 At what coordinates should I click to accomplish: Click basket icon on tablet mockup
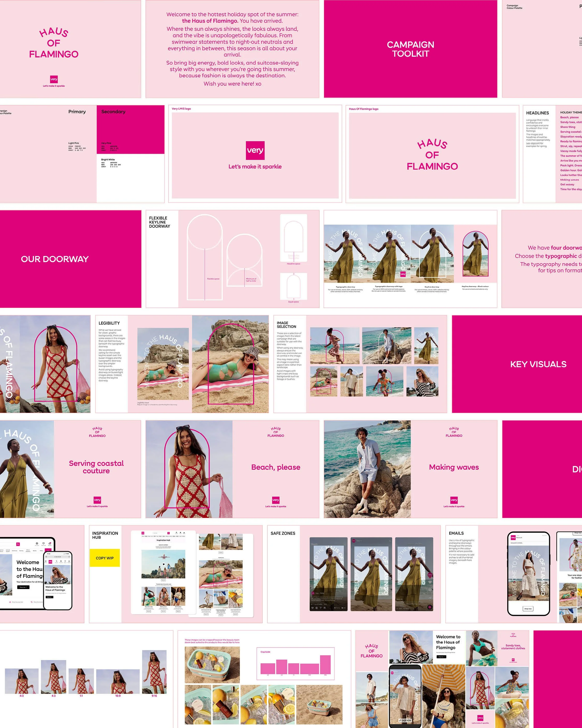point(50,544)
